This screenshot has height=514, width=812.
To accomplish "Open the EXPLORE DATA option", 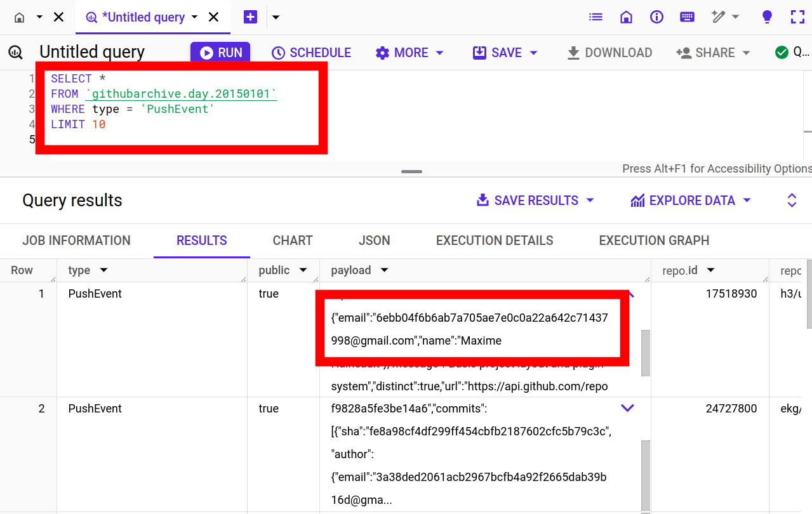I will (691, 201).
